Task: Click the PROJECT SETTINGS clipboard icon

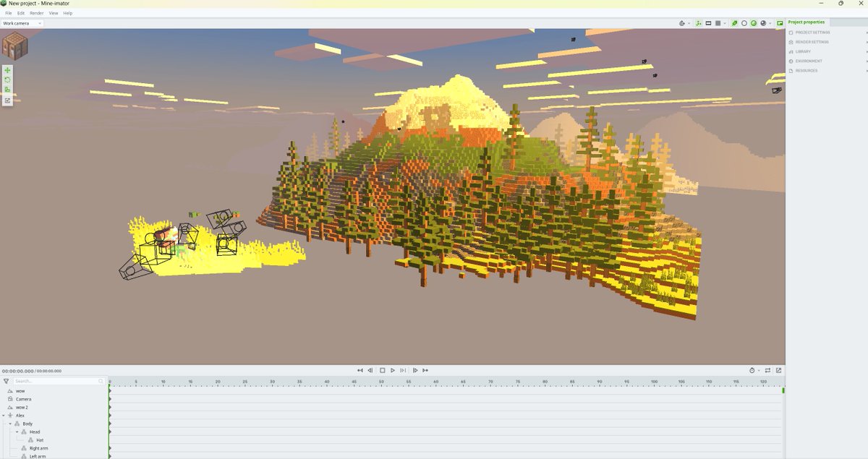Action: 791,33
